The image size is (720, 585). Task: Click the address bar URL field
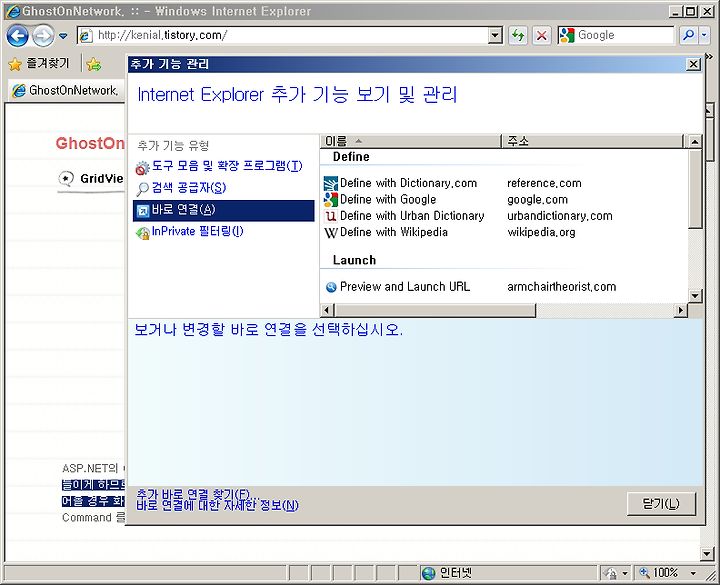tap(284, 35)
